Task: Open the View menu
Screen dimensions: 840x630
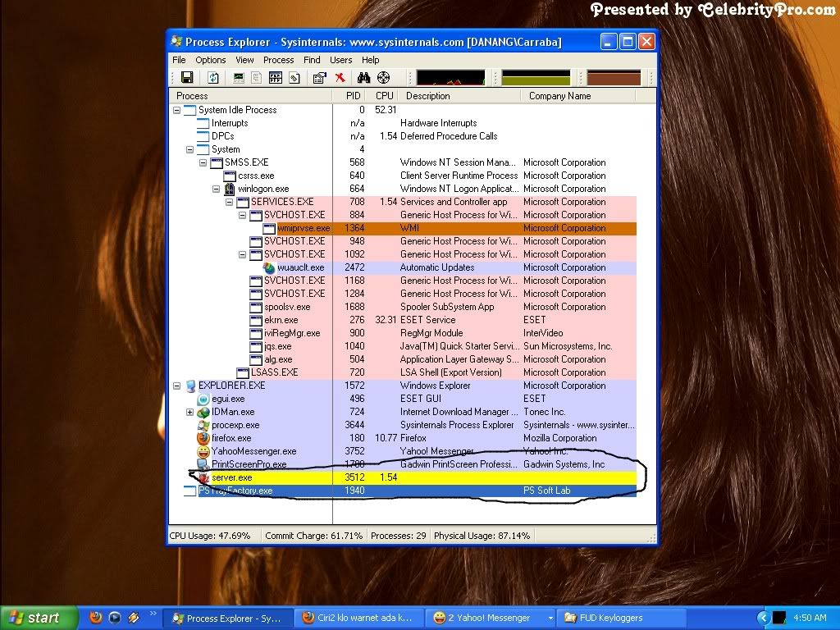Action: tap(244, 60)
